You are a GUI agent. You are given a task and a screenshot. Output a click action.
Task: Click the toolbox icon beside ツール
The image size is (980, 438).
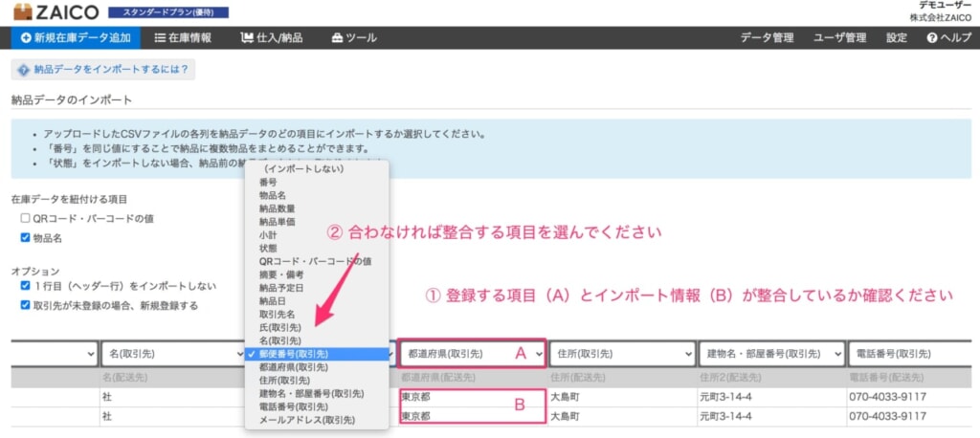pos(337,37)
